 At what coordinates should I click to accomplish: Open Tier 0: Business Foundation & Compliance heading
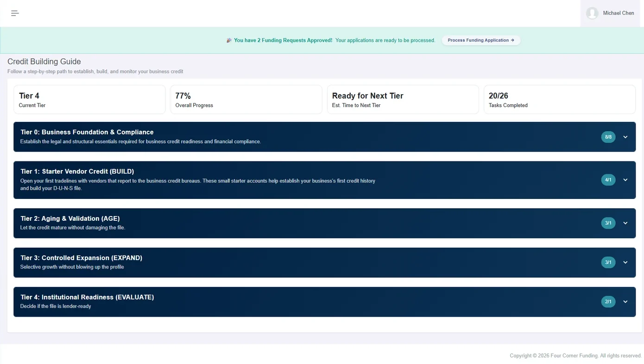87,132
